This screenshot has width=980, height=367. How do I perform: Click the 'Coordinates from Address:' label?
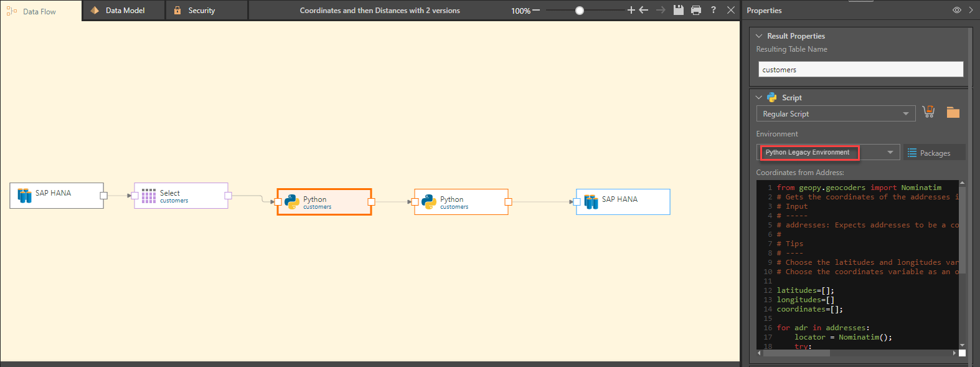(x=799, y=173)
